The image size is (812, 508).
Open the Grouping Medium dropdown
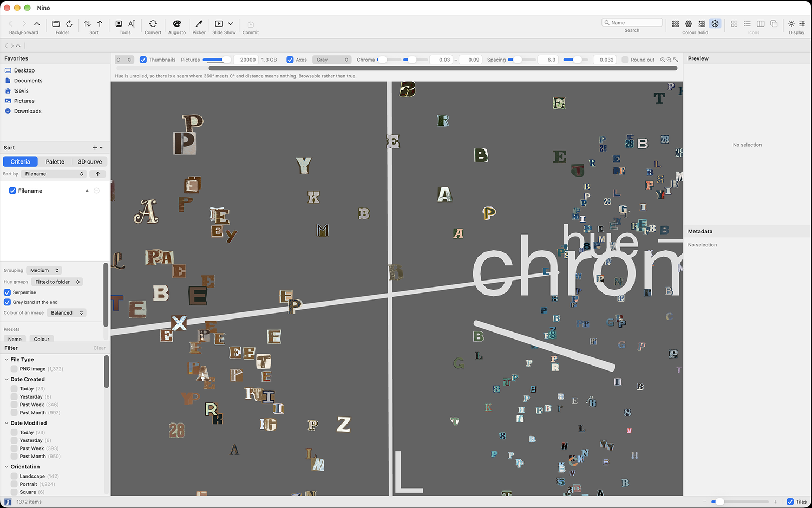click(x=44, y=270)
